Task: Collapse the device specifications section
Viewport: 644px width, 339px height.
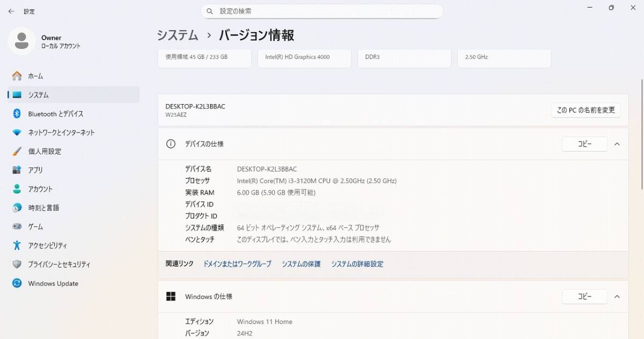Action: coord(617,144)
